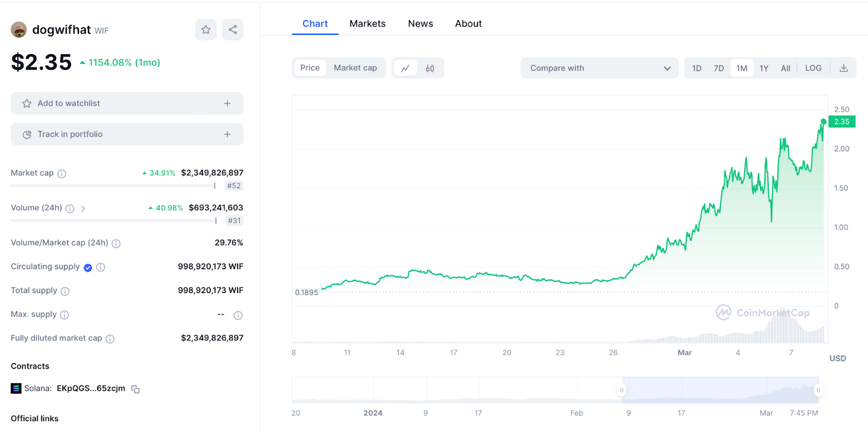Open the News tab
868x431 pixels.
coord(420,24)
